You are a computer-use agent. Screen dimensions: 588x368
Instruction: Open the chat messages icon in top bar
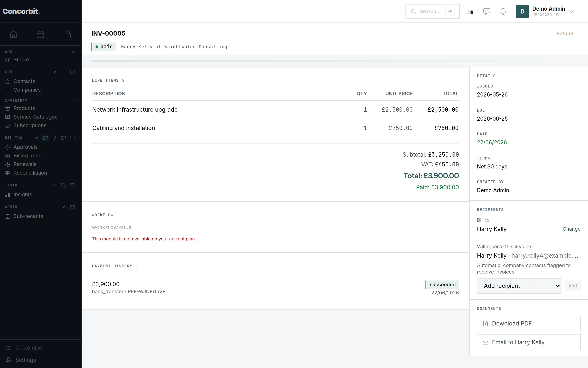click(x=487, y=11)
